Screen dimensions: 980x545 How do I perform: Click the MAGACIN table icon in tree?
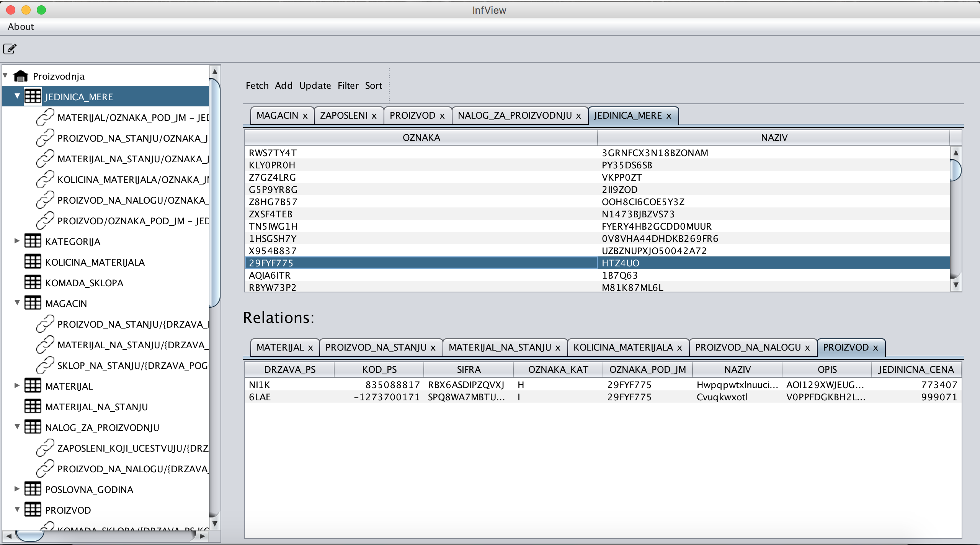pyautogui.click(x=33, y=303)
